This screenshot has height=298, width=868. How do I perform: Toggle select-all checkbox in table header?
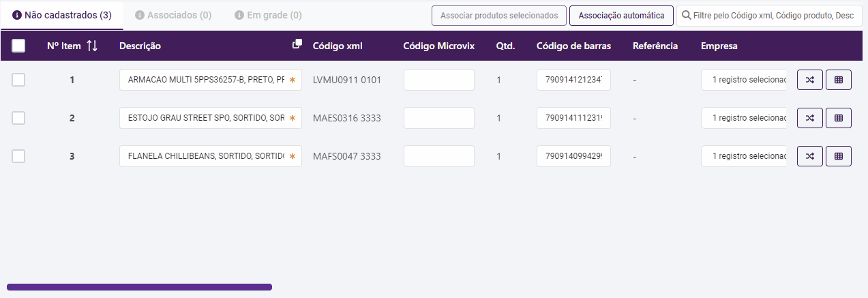point(18,46)
